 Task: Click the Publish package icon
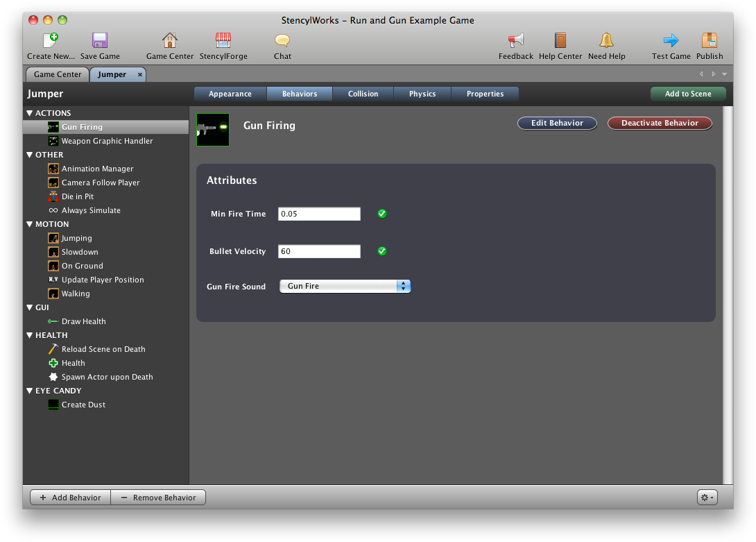(x=709, y=41)
